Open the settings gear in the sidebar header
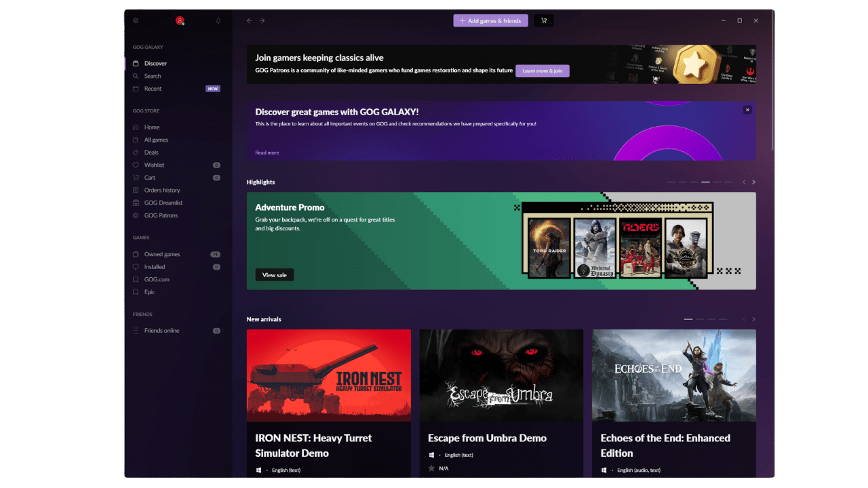This screenshot has height=488, width=868. point(136,21)
